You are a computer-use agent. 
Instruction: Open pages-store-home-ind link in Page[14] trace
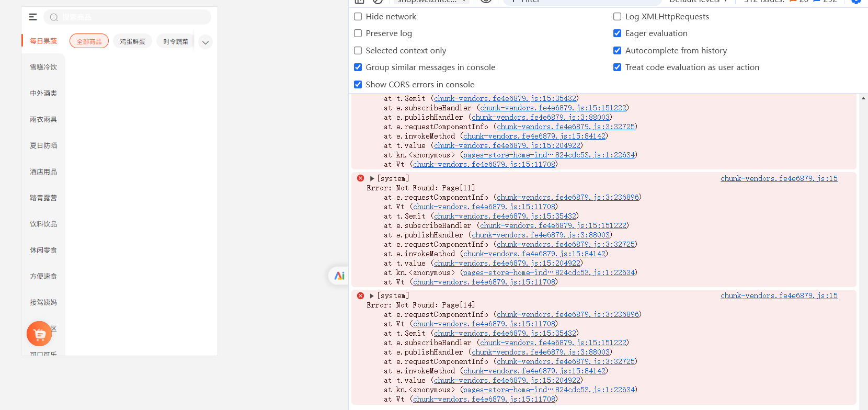549,390
